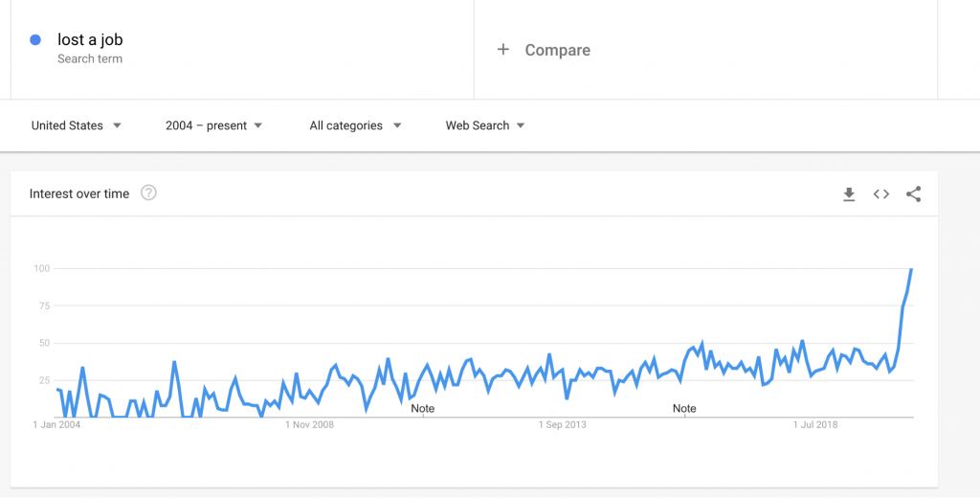The width and height of the screenshot is (980, 498).
Task: Click the embed code icon
Action: click(x=881, y=194)
